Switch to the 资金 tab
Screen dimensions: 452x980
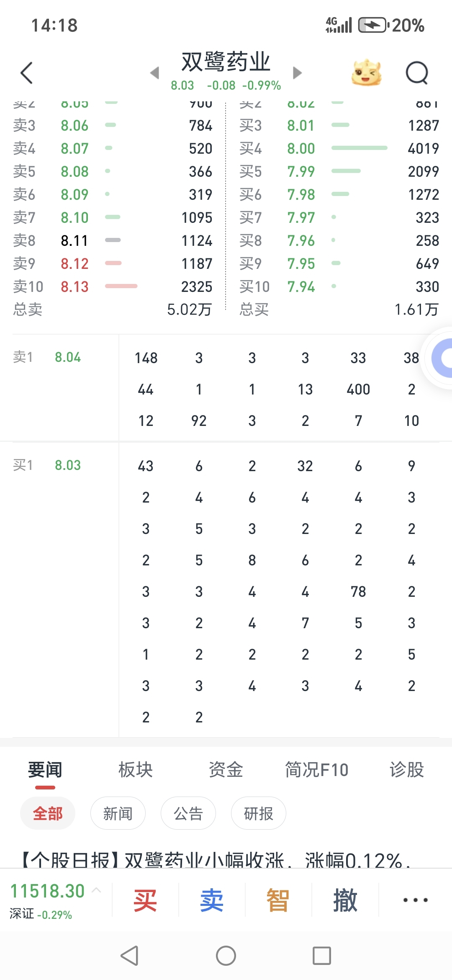(x=226, y=769)
